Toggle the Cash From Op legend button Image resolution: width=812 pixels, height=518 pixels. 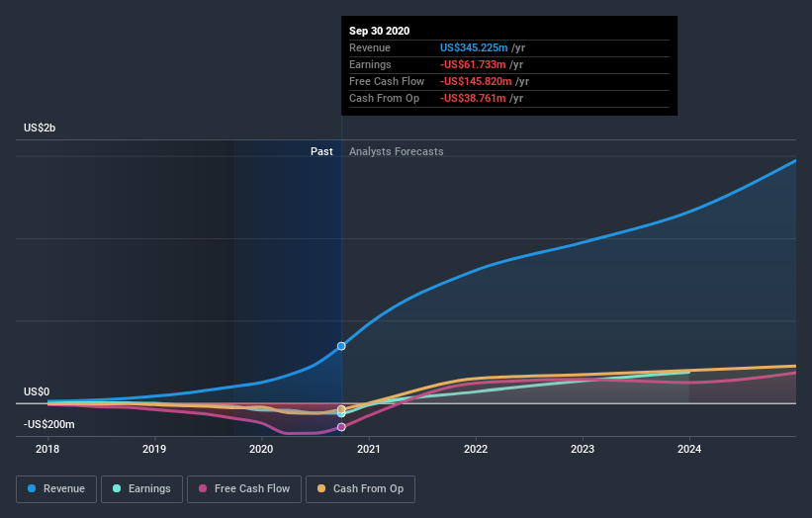coord(360,489)
